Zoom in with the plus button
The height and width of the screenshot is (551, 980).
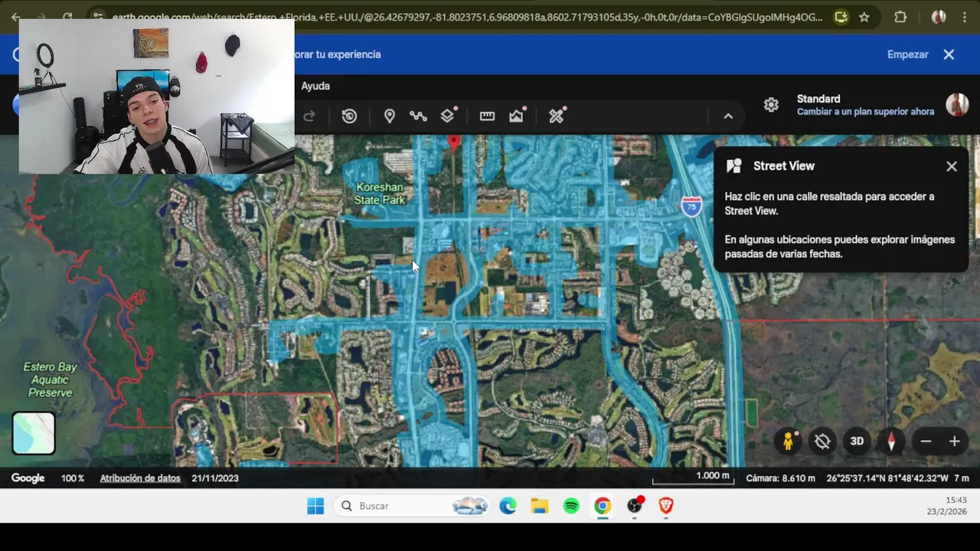[x=955, y=442]
